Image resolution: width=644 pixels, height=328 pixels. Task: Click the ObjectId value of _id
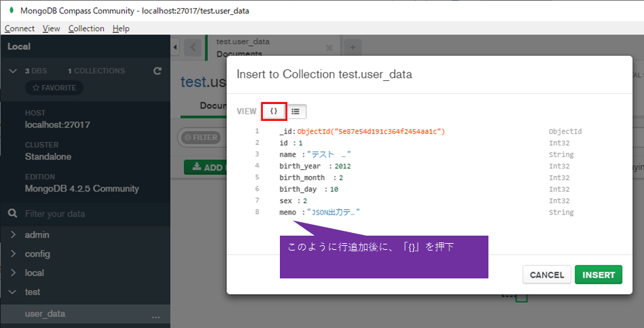point(372,132)
